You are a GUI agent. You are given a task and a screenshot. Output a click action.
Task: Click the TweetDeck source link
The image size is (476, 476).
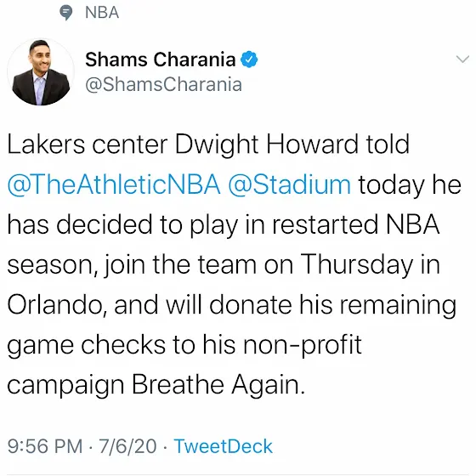pos(223,446)
